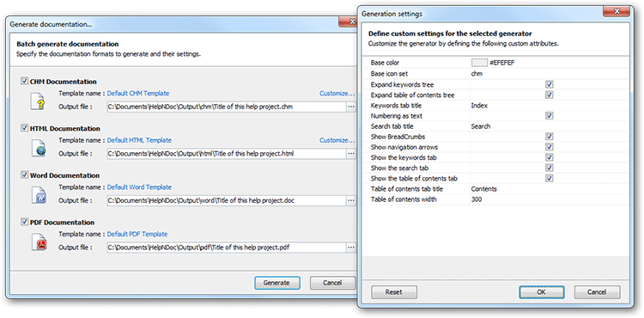
Task: Cancel the Generation settings dialog
Action: (597, 292)
